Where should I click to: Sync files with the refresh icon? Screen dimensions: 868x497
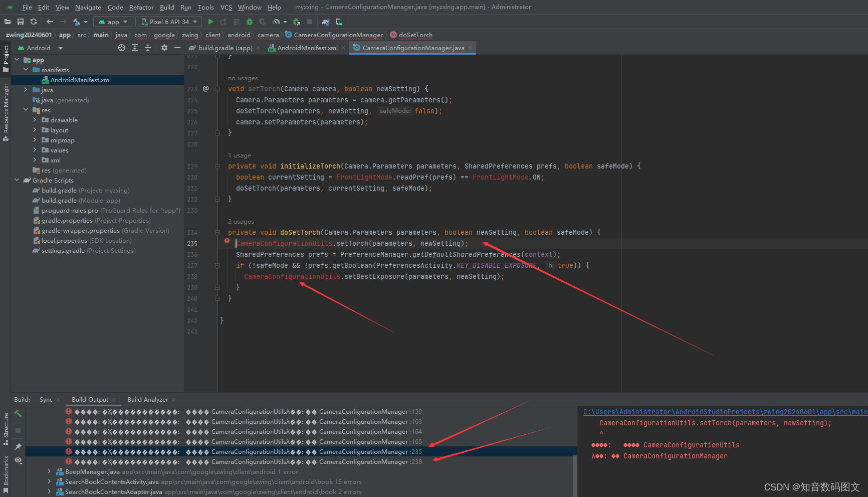pyautogui.click(x=33, y=22)
